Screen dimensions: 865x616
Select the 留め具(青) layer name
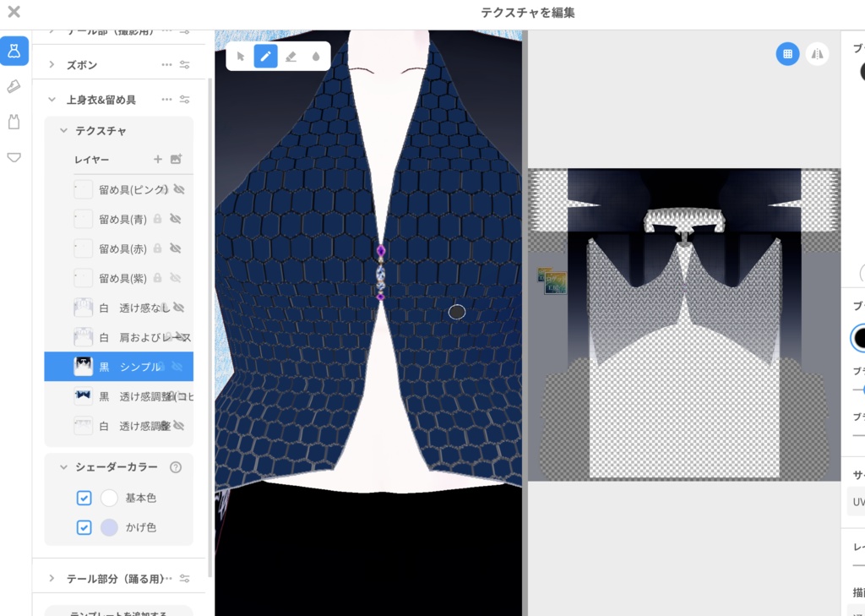pyautogui.click(x=123, y=219)
